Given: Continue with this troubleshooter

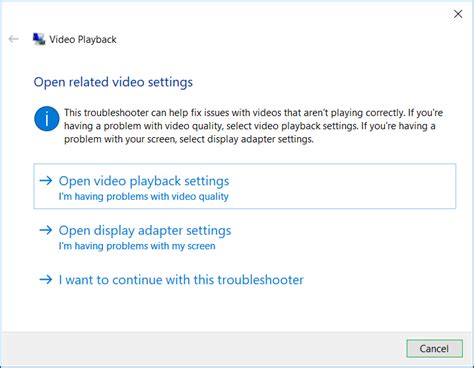Looking at the screenshot, I should coord(245,280).
